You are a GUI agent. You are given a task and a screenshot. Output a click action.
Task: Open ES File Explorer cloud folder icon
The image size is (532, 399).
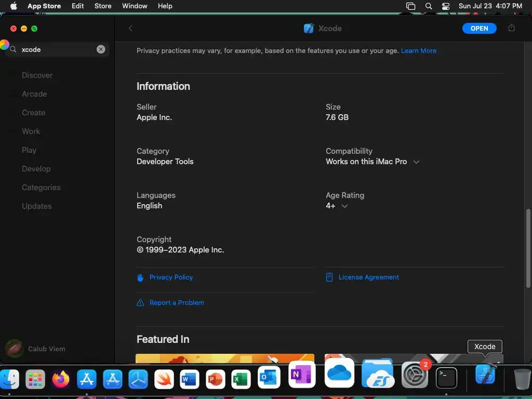tap(377, 373)
